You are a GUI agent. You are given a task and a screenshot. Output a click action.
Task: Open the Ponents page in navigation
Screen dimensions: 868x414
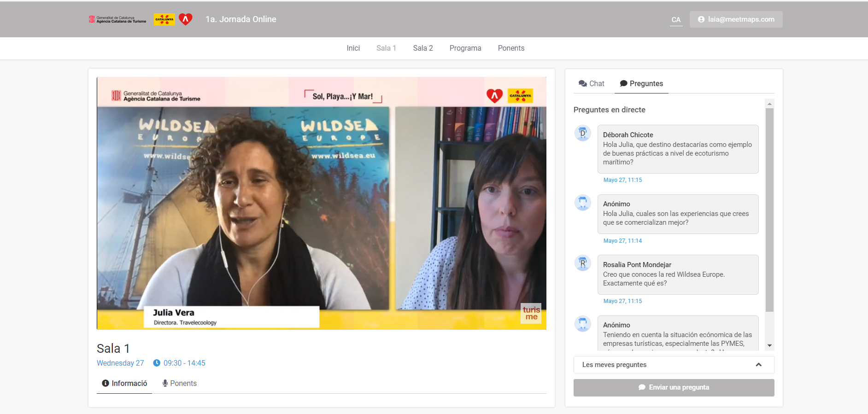click(511, 48)
